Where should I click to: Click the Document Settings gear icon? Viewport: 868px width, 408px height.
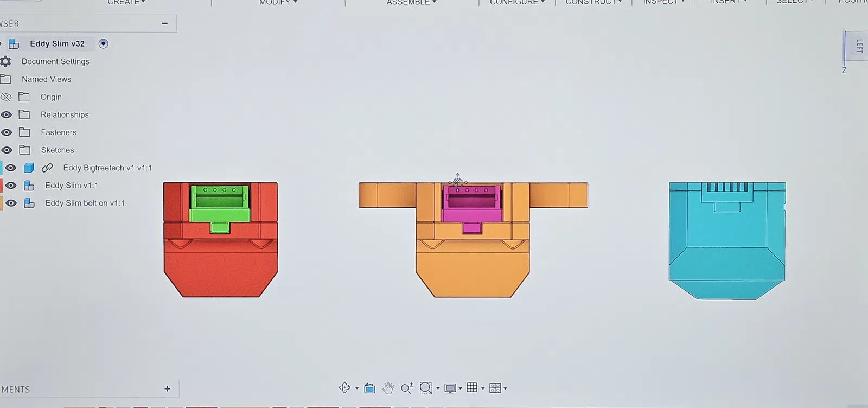pos(5,61)
